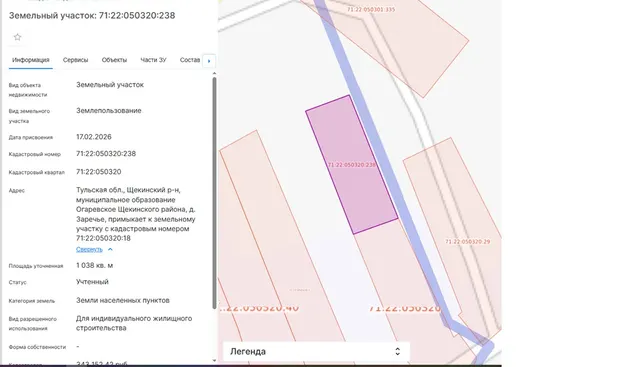Click the area value 1 038 кв. м
The image size is (640, 367).
tap(94, 265)
